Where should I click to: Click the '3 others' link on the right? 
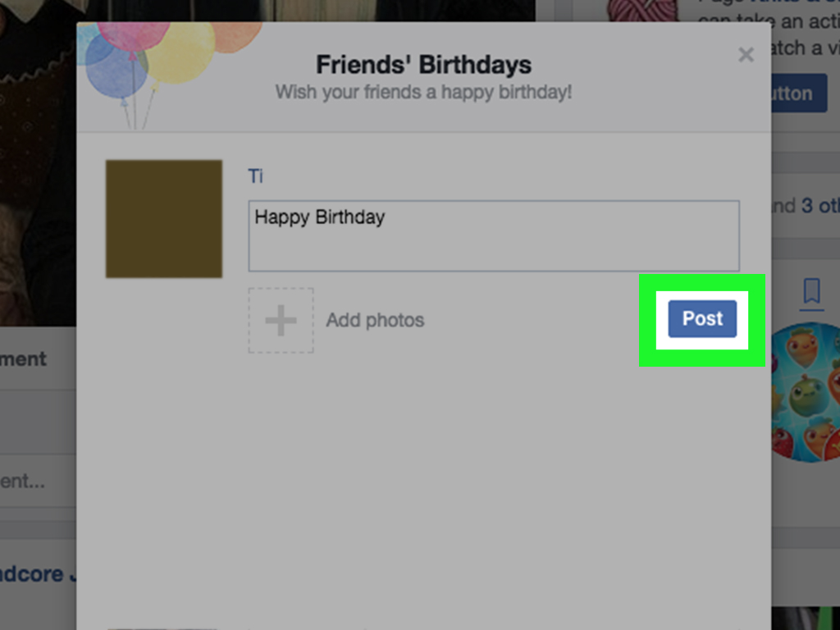[x=816, y=206]
